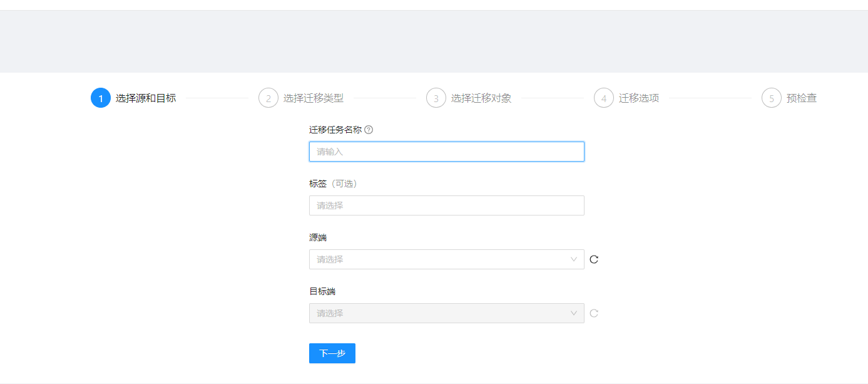This screenshot has height=384, width=868.
Task: Refresh the 源端 list with the reload icon
Action: click(x=594, y=259)
